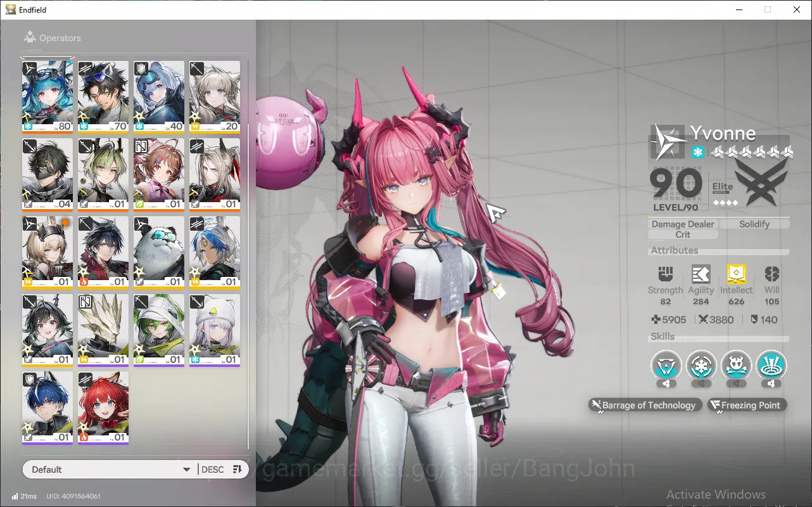Screen dimensions: 812x507
Task: Select the operator card with orange notification dot
Action: click(48, 252)
